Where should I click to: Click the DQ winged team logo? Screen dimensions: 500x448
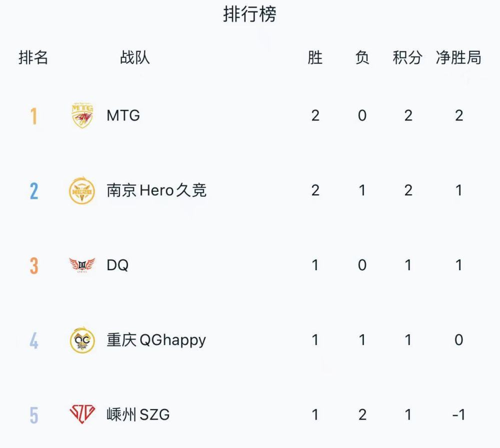coord(82,265)
